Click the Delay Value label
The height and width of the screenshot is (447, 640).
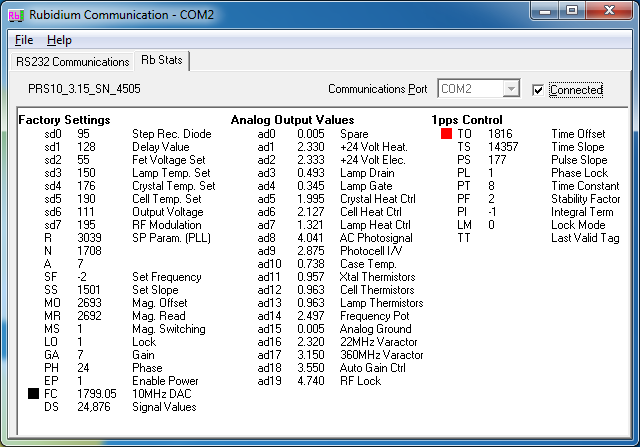(x=161, y=147)
